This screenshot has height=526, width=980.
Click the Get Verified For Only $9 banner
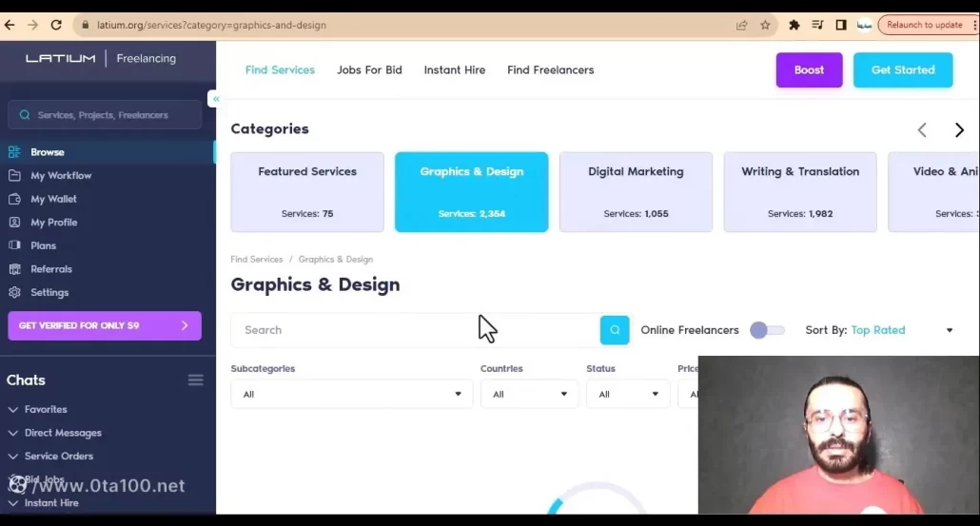[x=105, y=325]
